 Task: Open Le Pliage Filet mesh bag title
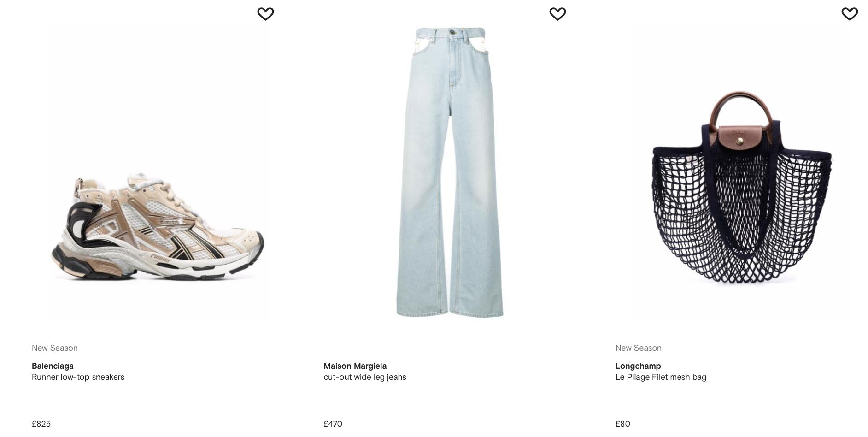click(x=661, y=377)
